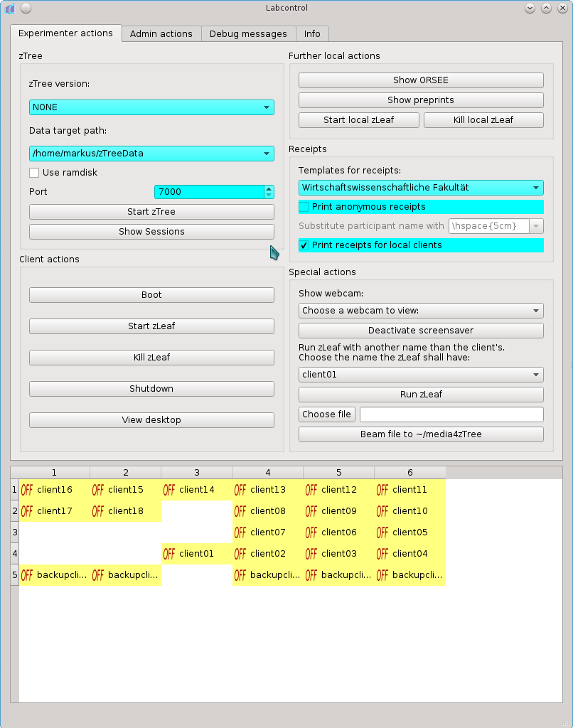Click the file path input field
The width and height of the screenshot is (573, 728).
pyautogui.click(x=451, y=414)
